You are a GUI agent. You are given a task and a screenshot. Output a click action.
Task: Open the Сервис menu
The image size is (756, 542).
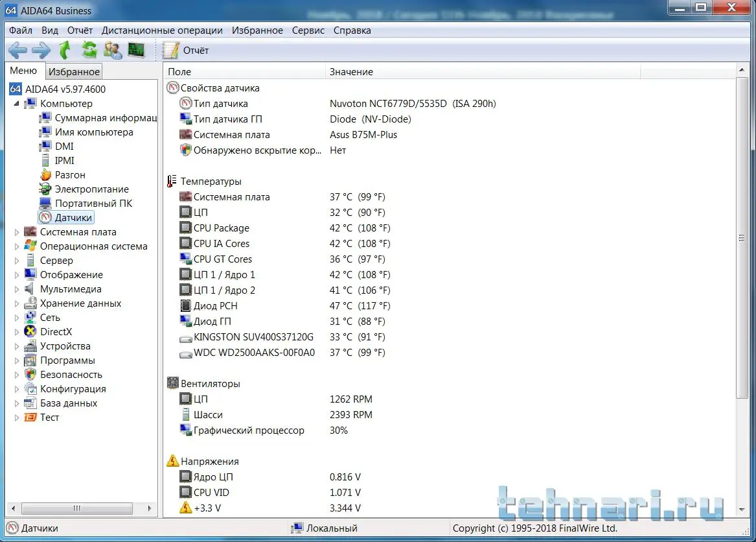point(308,30)
